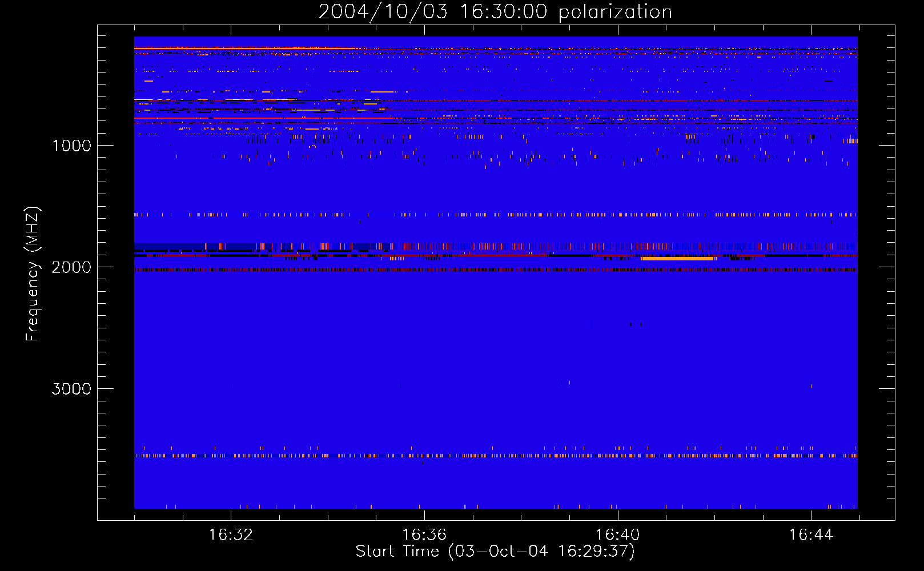924x571 pixels.
Task: Click the long orange burst just above 2000 MHz
Action: click(678, 259)
